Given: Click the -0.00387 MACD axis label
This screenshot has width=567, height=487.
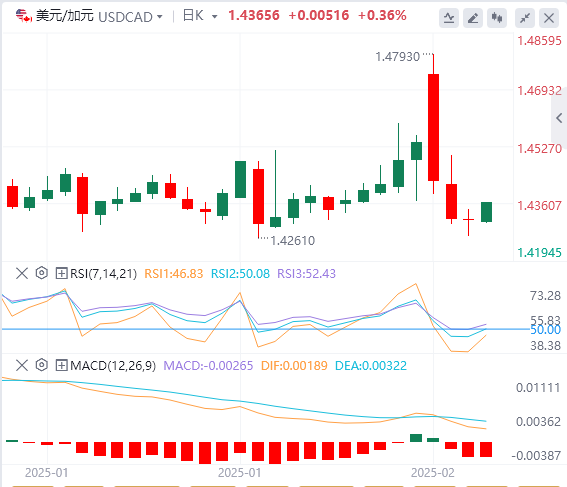Looking at the screenshot, I should click(x=536, y=456).
